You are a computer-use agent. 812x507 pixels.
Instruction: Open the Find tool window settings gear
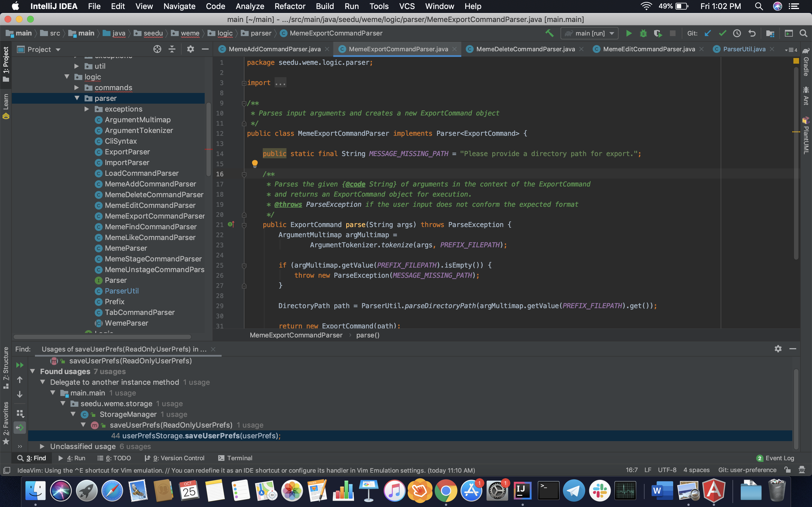pyautogui.click(x=778, y=349)
